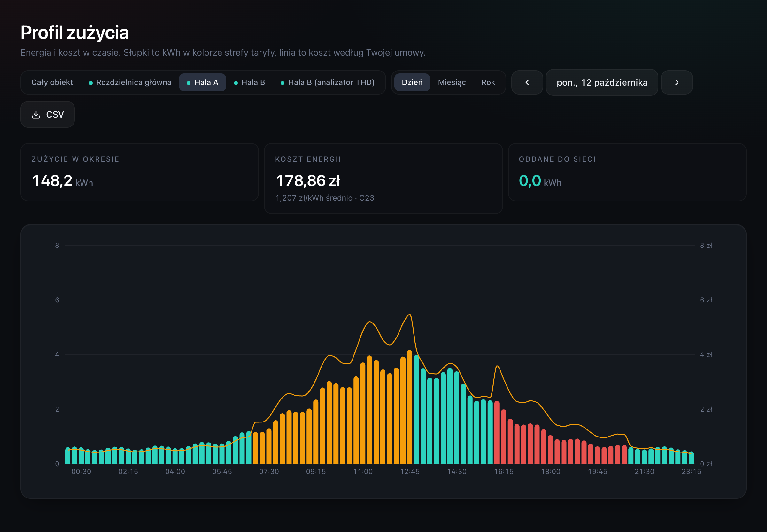Click the 16:15 time axis label
767x532 pixels.
point(503,472)
